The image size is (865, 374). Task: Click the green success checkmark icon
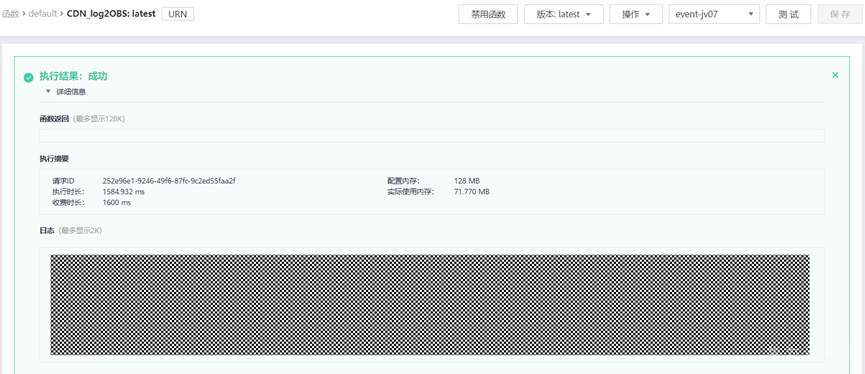29,77
